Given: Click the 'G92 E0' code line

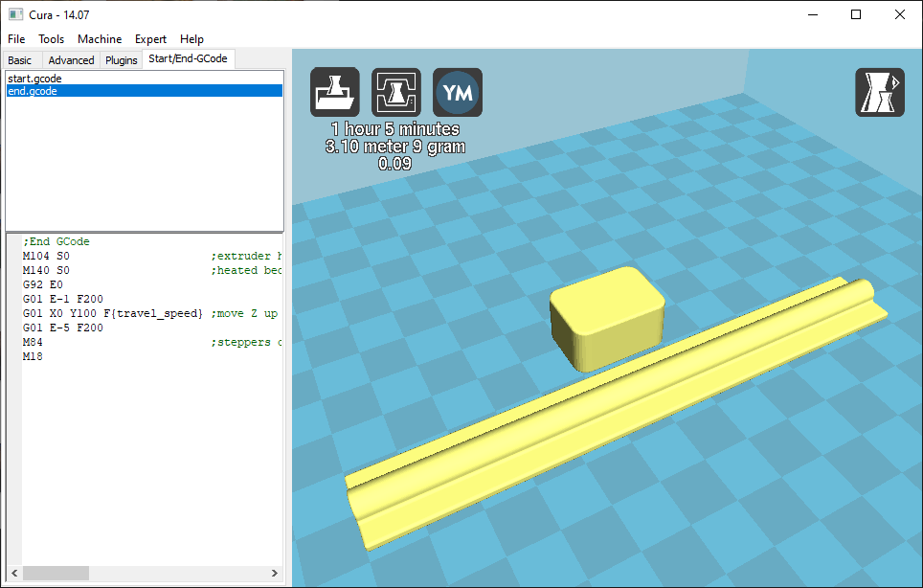Looking at the screenshot, I should point(43,284).
